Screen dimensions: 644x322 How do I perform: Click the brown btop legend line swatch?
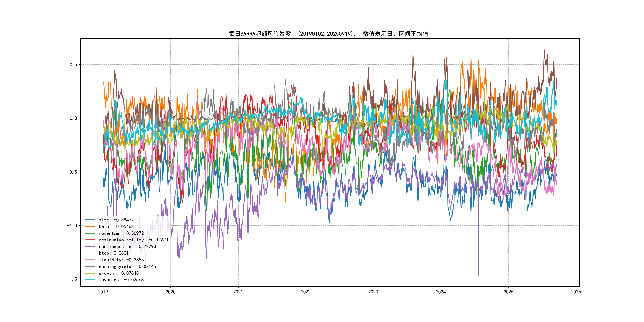pos(90,253)
